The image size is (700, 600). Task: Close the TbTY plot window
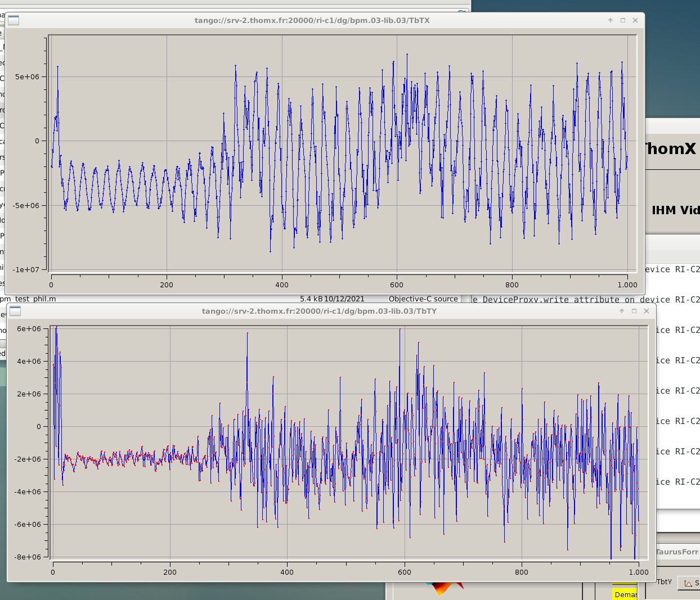[x=647, y=311]
